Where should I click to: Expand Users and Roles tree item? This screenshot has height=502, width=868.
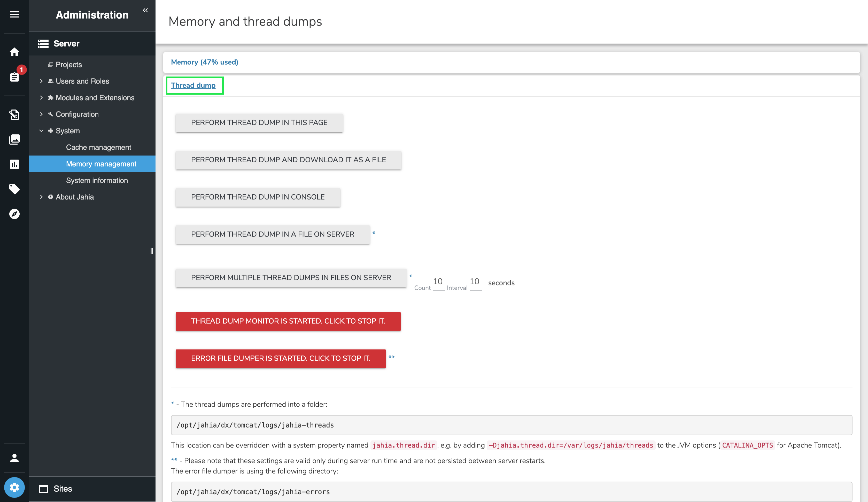pos(41,81)
